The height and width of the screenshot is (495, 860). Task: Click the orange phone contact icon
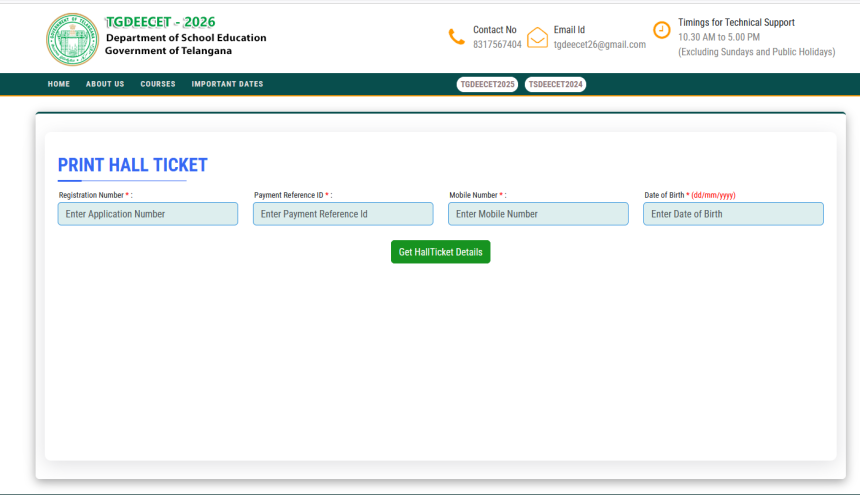click(x=456, y=37)
